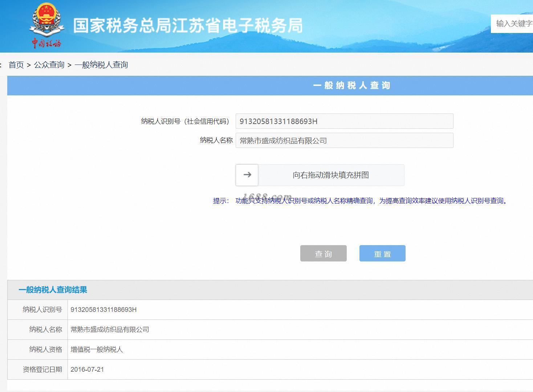Click the blue 提示 hint text
Image resolution: width=533 pixels, height=392 pixels.
point(360,201)
